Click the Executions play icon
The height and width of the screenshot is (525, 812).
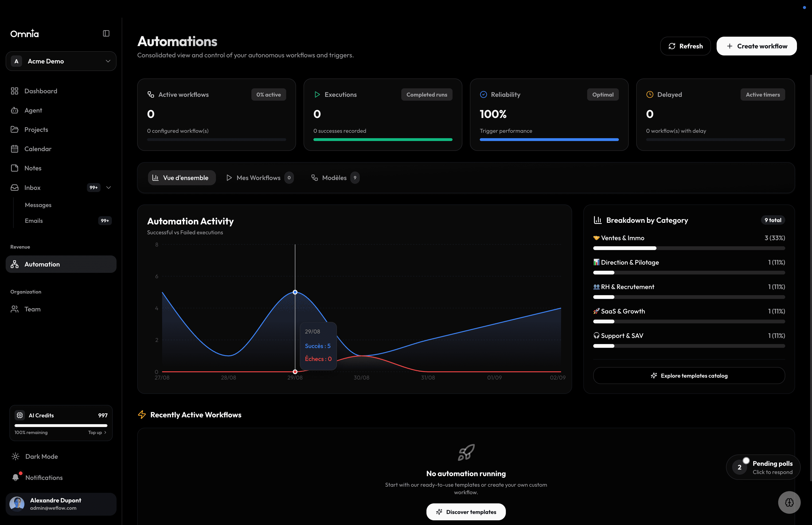point(317,94)
